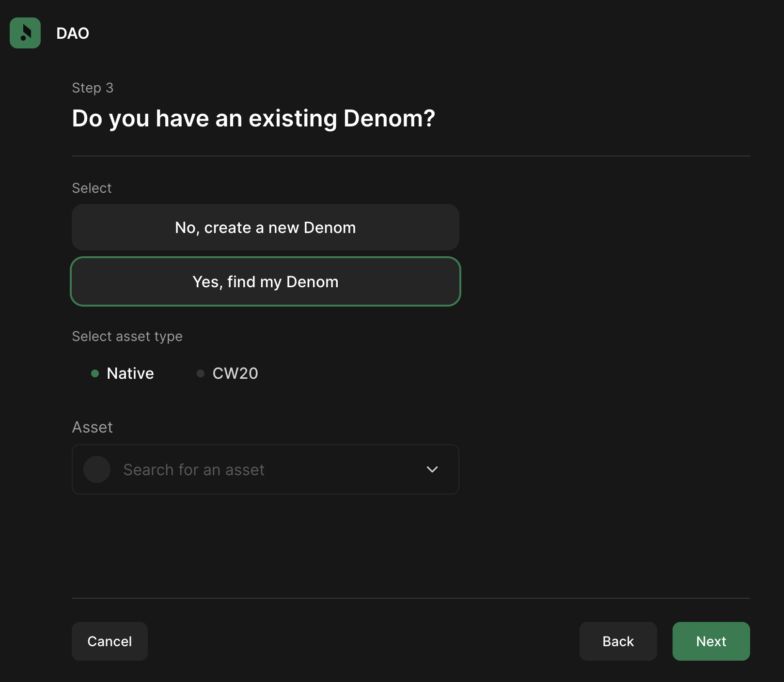This screenshot has height=682, width=784.
Task: Select the Native radio dot
Action: [95, 373]
